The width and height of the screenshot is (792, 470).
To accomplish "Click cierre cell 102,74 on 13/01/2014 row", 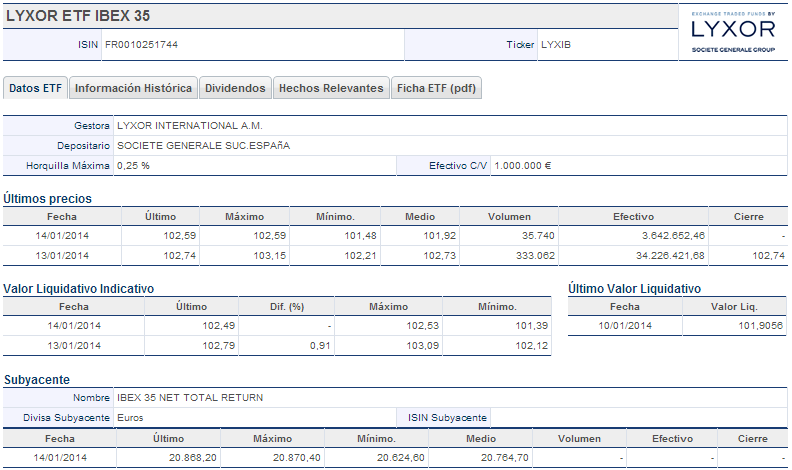I will (768, 256).
